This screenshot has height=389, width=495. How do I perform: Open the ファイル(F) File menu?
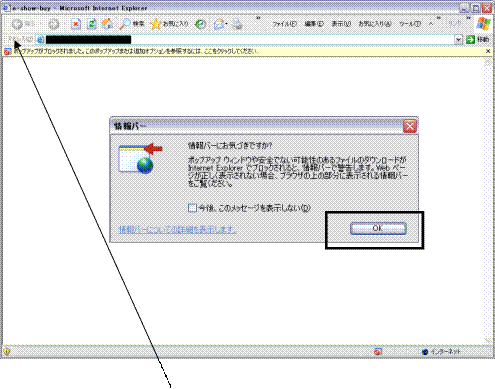coord(284,24)
